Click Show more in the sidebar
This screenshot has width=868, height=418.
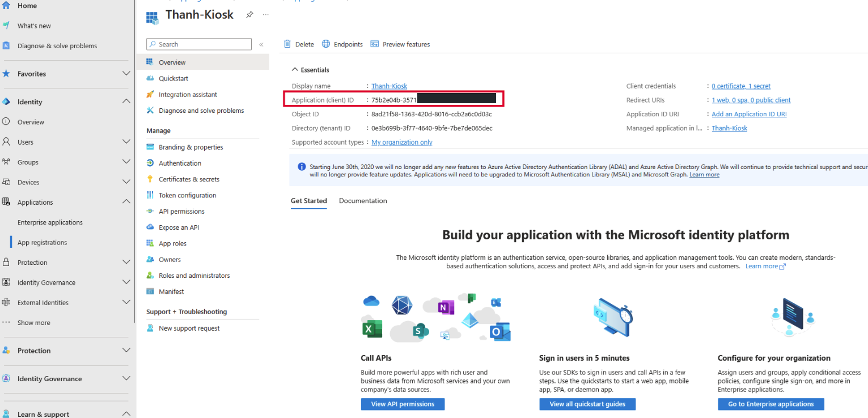33,323
